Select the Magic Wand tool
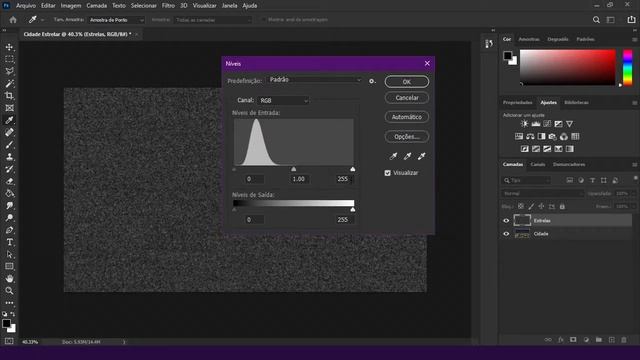Image resolution: width=640 pixels, height=360 pixels. (9, 84)
